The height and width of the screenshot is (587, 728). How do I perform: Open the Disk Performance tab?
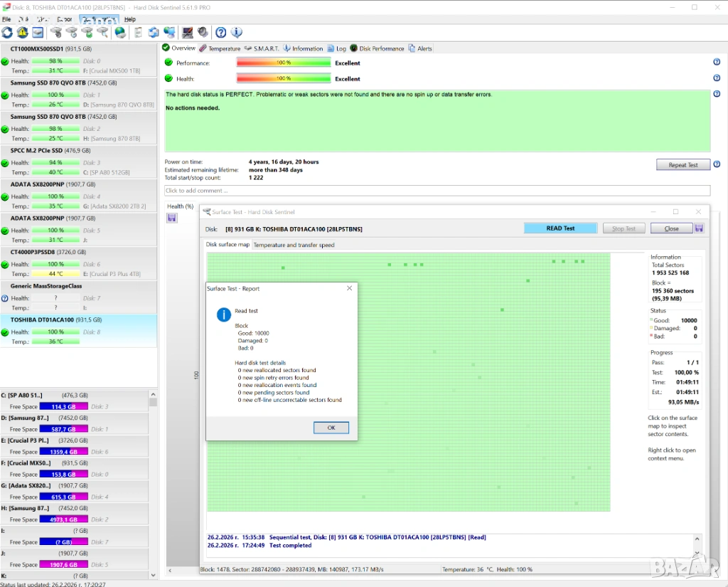click(381, 48)
